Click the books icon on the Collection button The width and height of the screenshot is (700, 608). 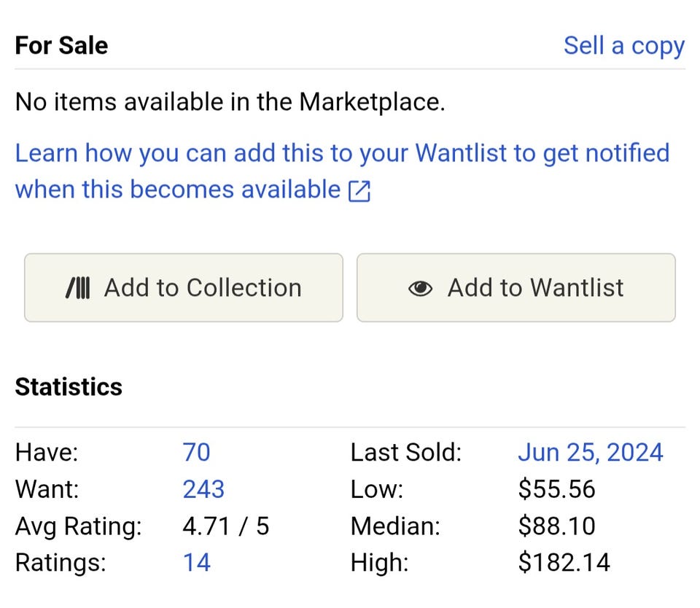(77, 288)
